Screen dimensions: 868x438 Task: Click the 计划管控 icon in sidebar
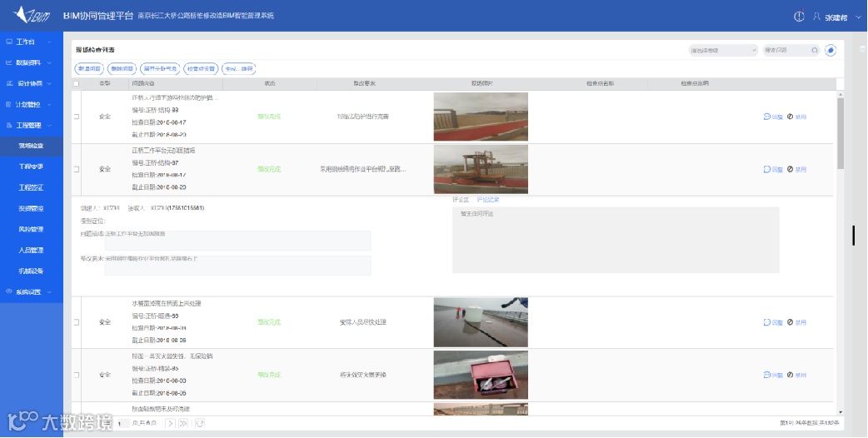pyautogui.click(x=9, y=104)
